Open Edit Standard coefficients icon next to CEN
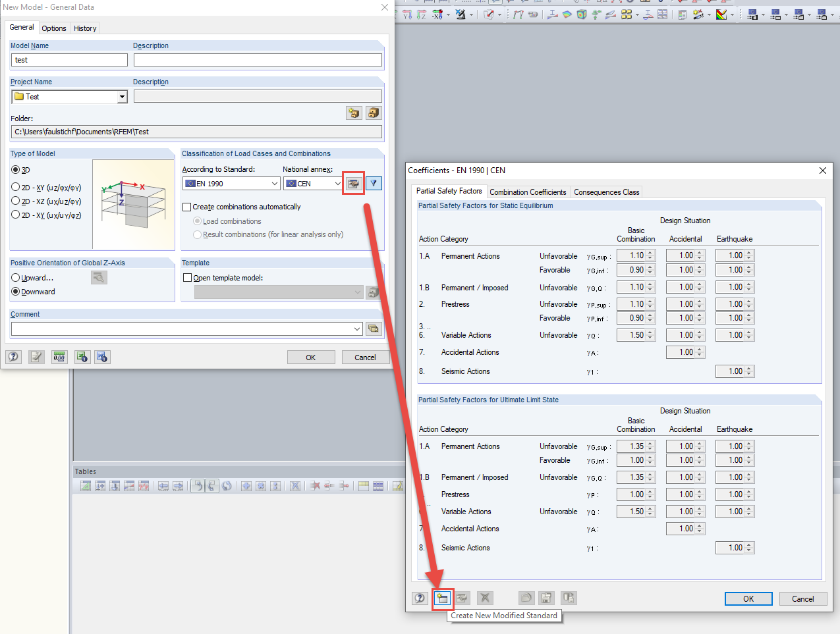Screen dimensions: 840x634 point(354,184)
